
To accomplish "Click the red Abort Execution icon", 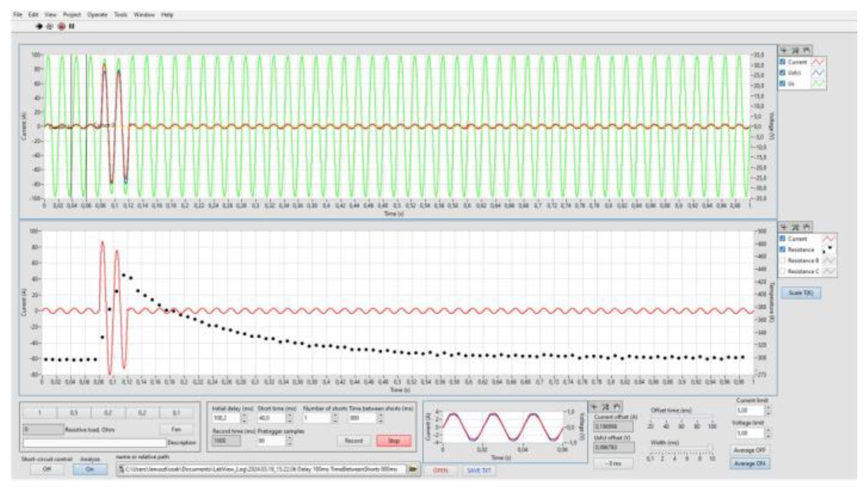I will [61, 26].
